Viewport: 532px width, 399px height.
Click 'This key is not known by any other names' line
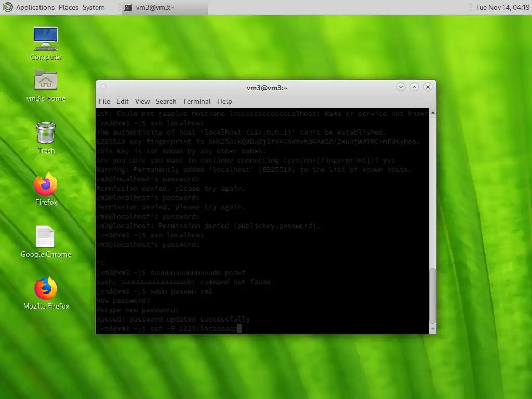[x=181, y=151]
